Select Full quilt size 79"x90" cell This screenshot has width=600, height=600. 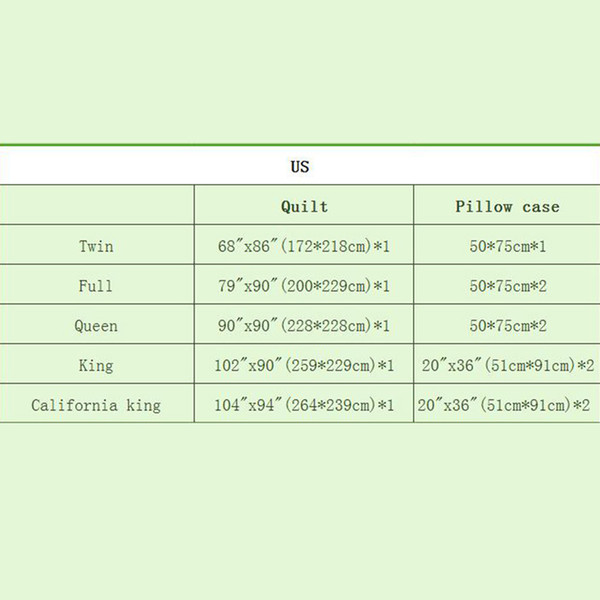tap(304, 286)
